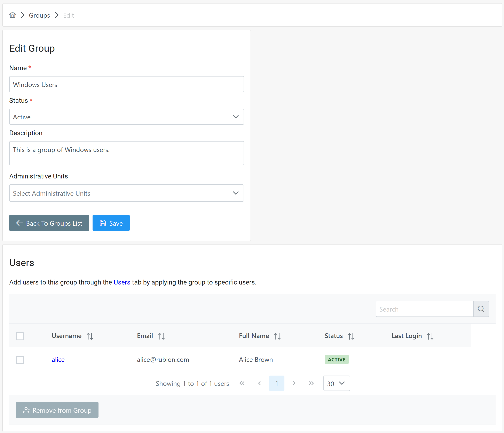Sort by Full Name sort arrows
This screenshot has height=433, width=504.
(x=277, y=336)
